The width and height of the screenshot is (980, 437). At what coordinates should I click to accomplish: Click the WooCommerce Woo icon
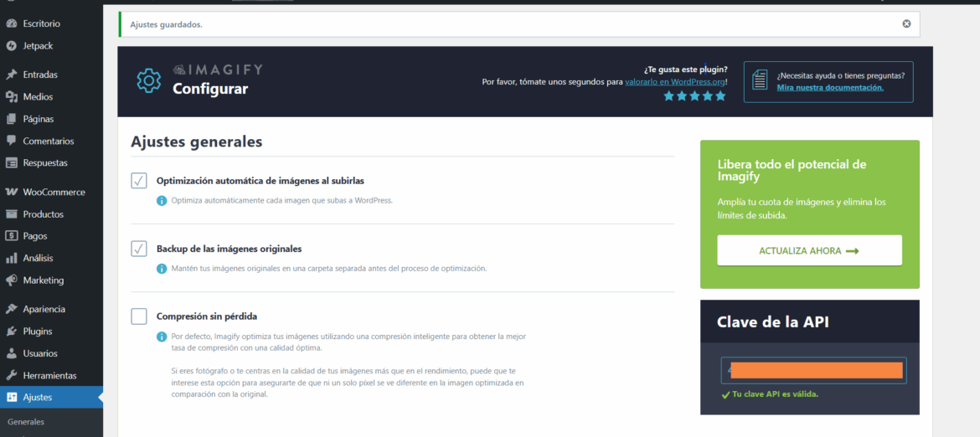pyautogui.click(x=11, y=193)
